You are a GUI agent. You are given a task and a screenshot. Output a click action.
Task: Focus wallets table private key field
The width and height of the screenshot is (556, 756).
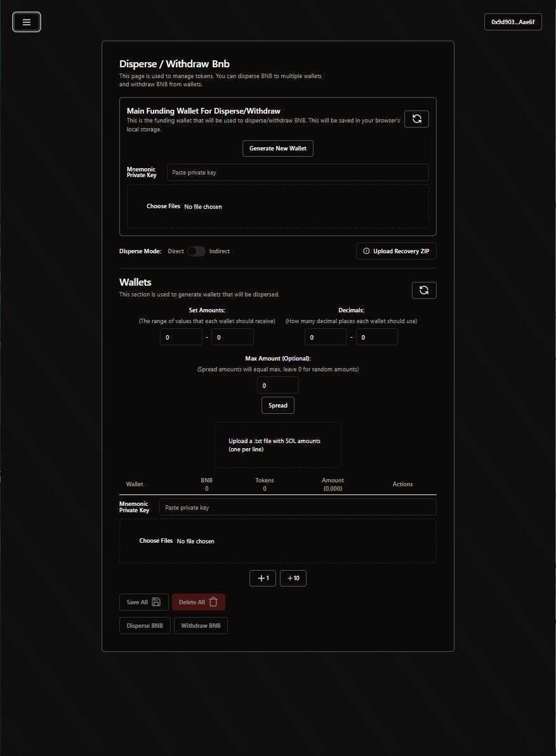298,507
